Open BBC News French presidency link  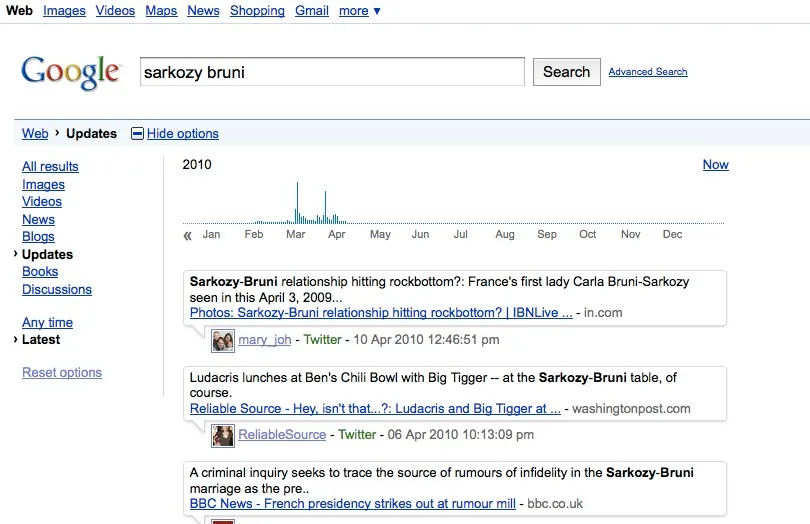click(352, 504)
